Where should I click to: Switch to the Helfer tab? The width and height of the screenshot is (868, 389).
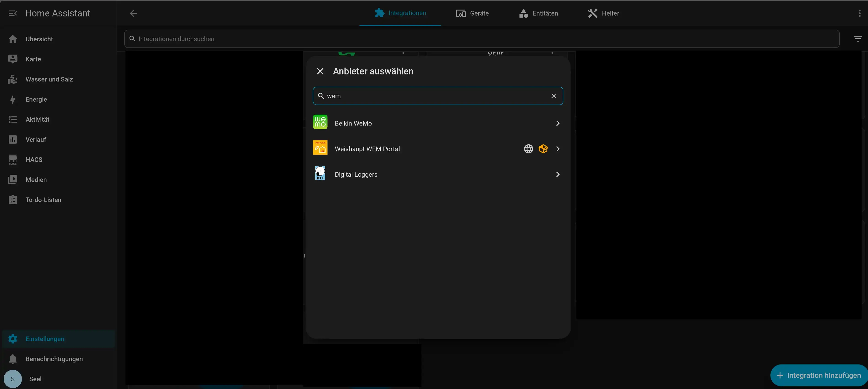[603, 13]
